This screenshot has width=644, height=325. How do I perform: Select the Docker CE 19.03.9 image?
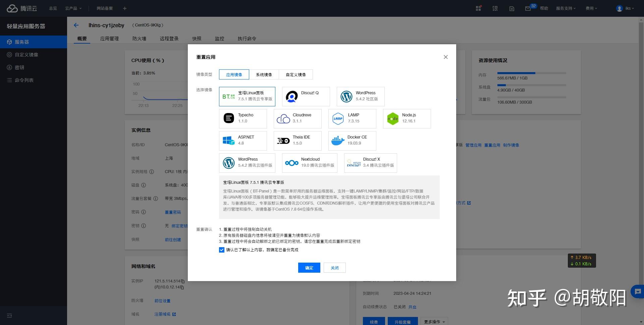click(352, 141)
